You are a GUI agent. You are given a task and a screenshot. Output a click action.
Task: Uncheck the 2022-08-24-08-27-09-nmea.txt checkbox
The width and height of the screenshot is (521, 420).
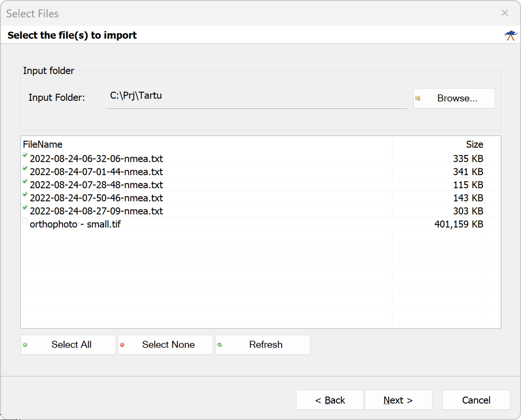[25, 207]
